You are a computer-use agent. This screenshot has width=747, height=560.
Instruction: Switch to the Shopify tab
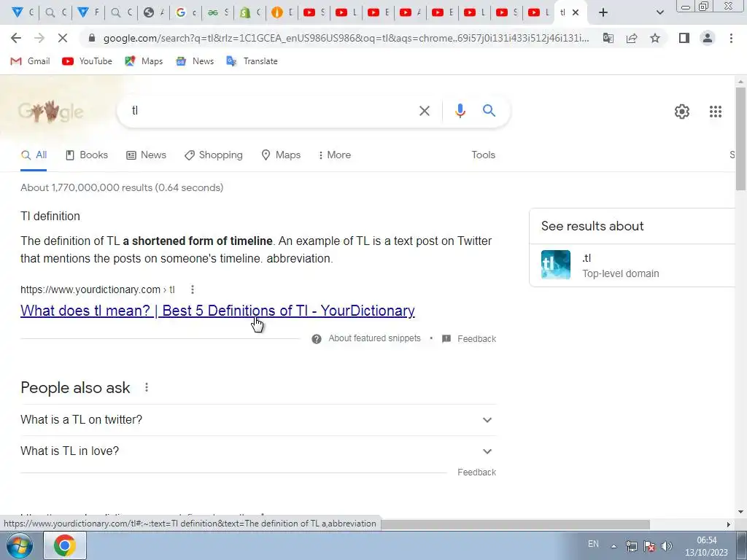(249, 12)
